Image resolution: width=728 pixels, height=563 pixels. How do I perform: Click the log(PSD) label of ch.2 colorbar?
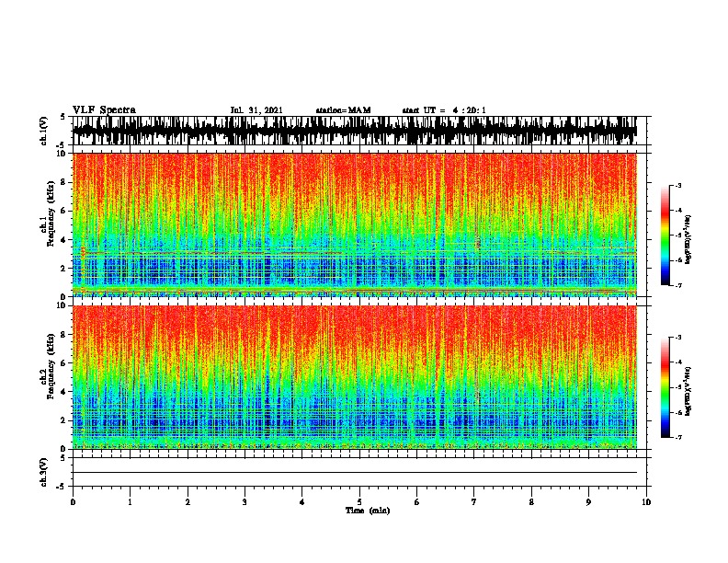[x=688, y=391]
